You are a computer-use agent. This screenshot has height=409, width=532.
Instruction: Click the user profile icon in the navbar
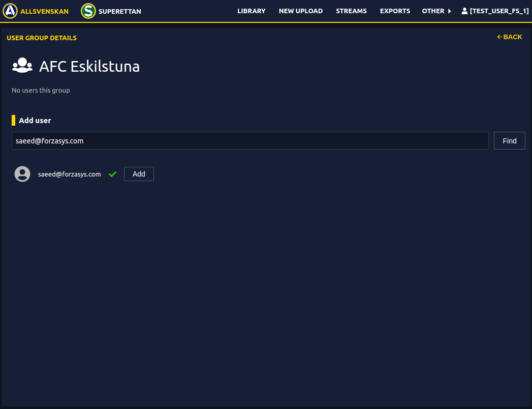coord(464,11)
